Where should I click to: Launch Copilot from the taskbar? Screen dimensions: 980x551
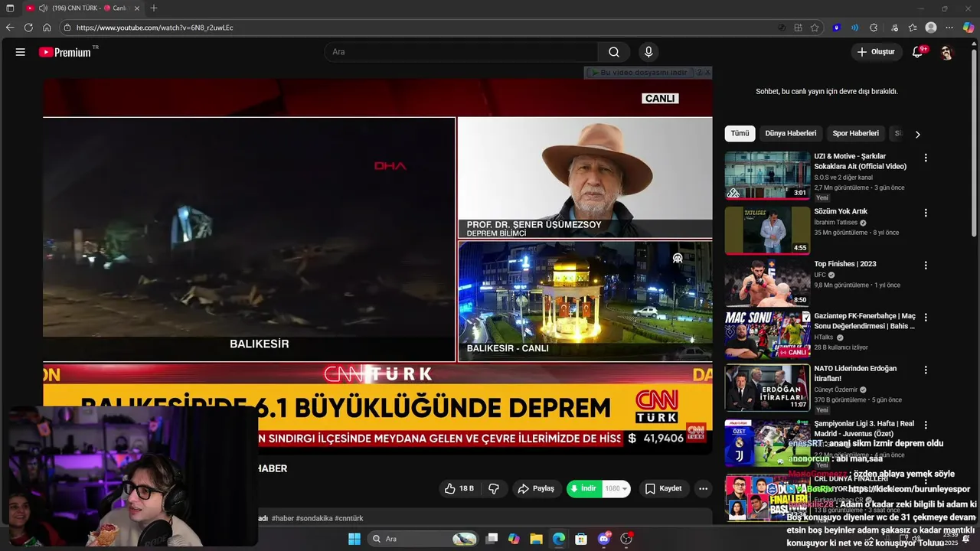coord(514,539)
